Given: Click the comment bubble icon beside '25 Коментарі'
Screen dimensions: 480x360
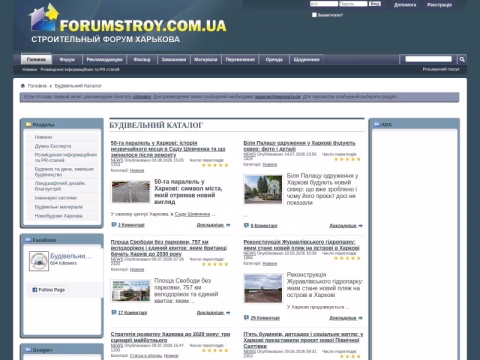Looking at the screenshot, I should click(246, 318).
